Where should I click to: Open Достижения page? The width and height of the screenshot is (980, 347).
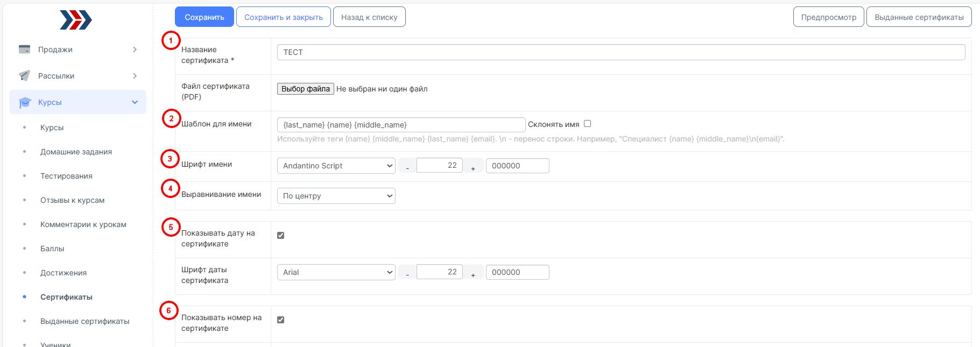64,273
